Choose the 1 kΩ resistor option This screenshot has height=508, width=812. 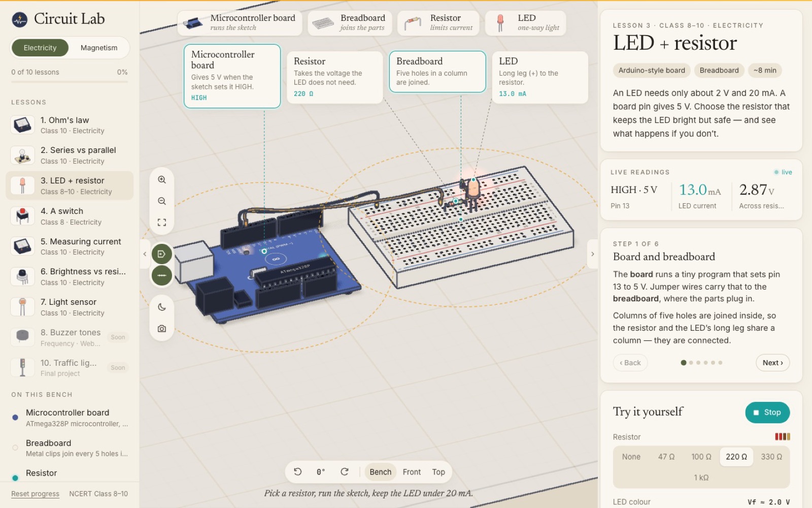click(x=701, y=478)
